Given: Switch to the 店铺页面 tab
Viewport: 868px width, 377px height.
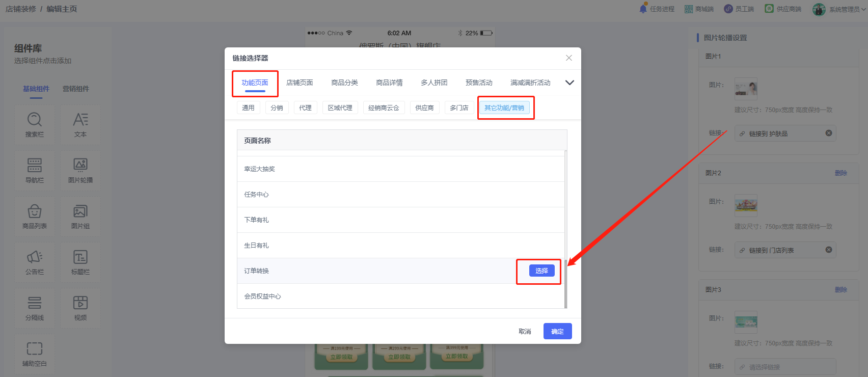Looking at the screenshot, I should click(300, 83).
